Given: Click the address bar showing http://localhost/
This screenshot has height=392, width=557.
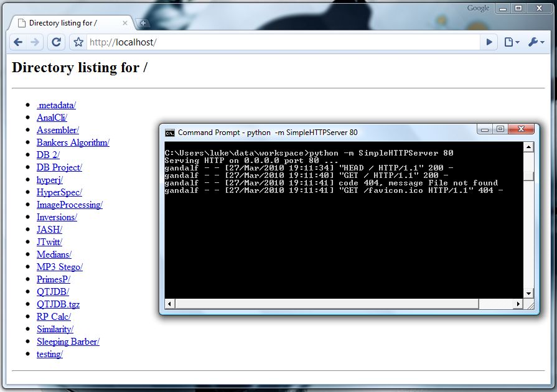Looking at the screenshot, I should coord(280,42).
